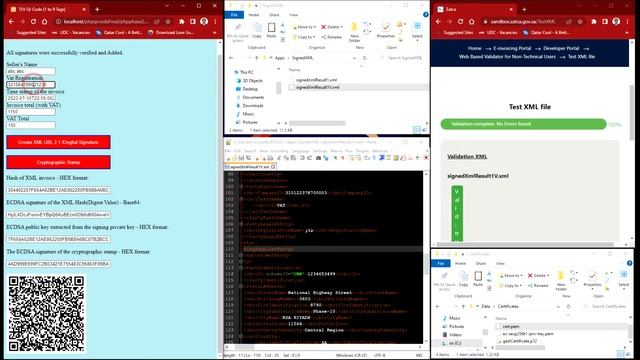Select Downloads in SignedXML Explorer sidebar
This screenshot has height=360, width=640.
(x=253, y=106)
